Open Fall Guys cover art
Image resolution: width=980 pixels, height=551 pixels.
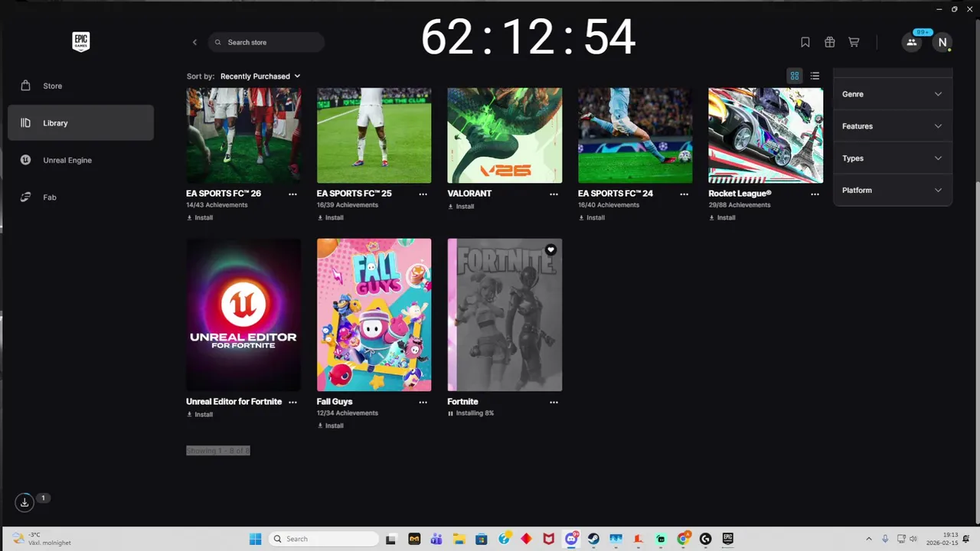click(374, 315)
